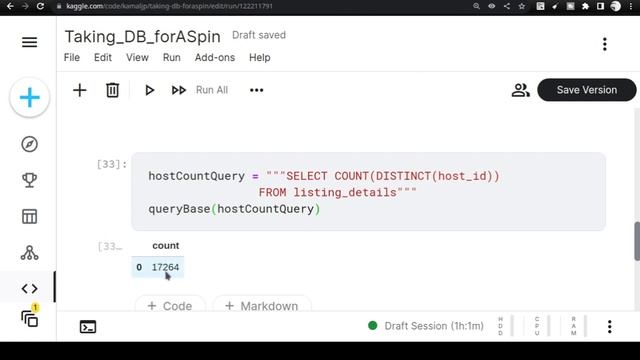The image size is (640, 360).
Task: Click the browser address bar URL
Action: click(169, 6)
